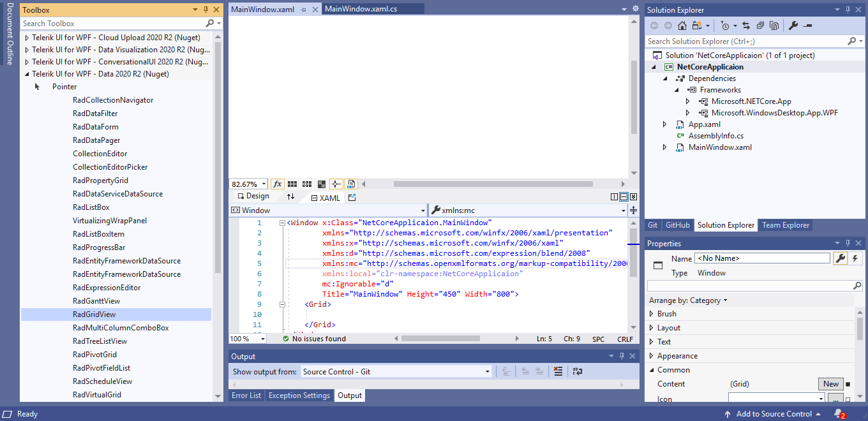Open the xmlns:mc member dropdown
Viewport: 868px width, 421px height.
(624, 210)
